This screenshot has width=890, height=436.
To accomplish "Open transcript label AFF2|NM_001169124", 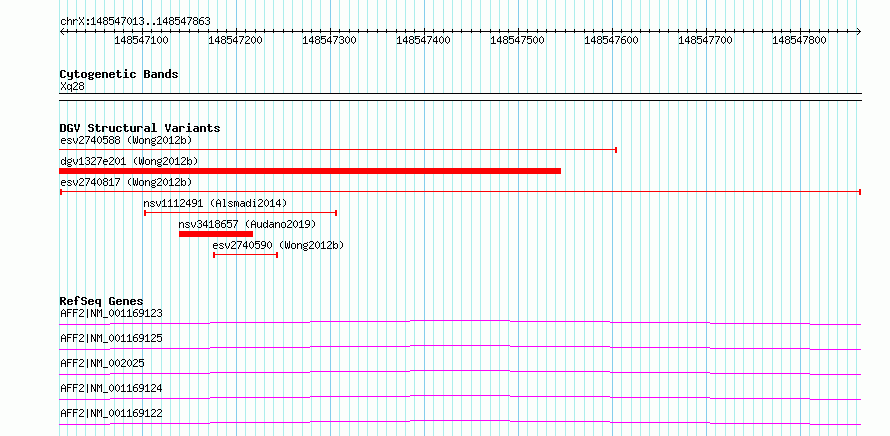I will click(x=111, y=388).
